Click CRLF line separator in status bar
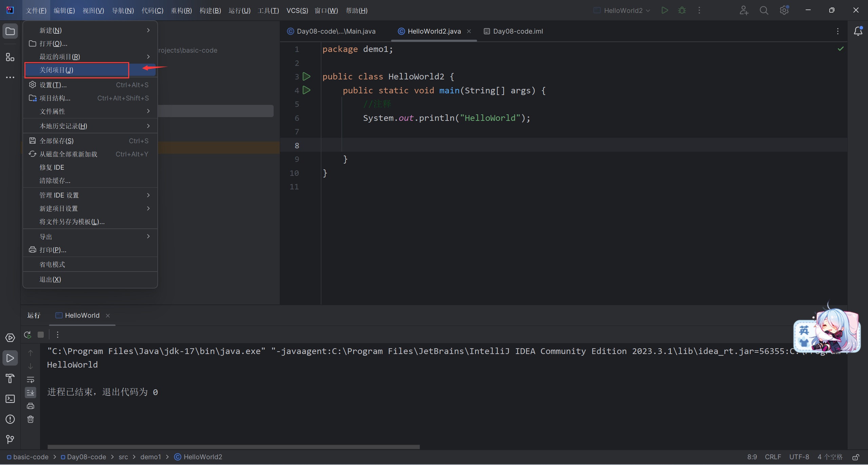This screenshot has height=465, width=868. (773, 457)
